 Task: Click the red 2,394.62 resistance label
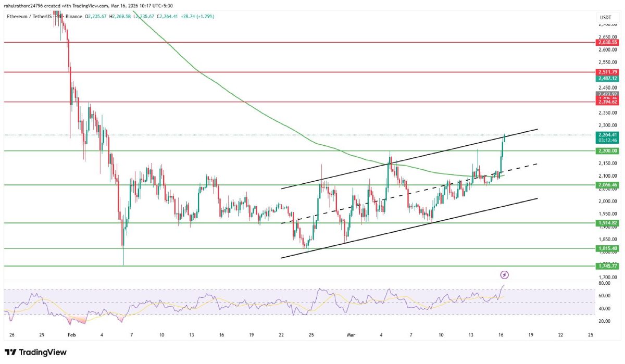pyautogui.click(x=607, y=102)
